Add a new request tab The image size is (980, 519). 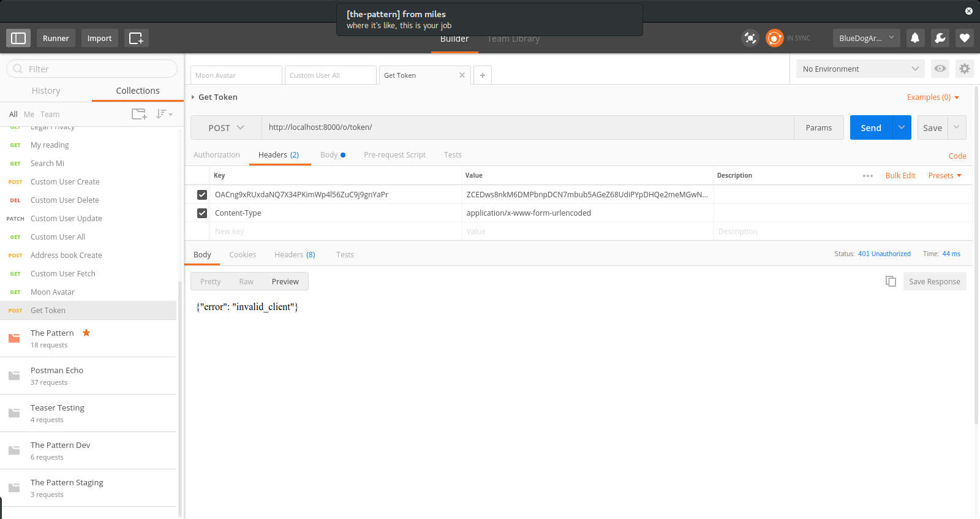pos(483,75)
